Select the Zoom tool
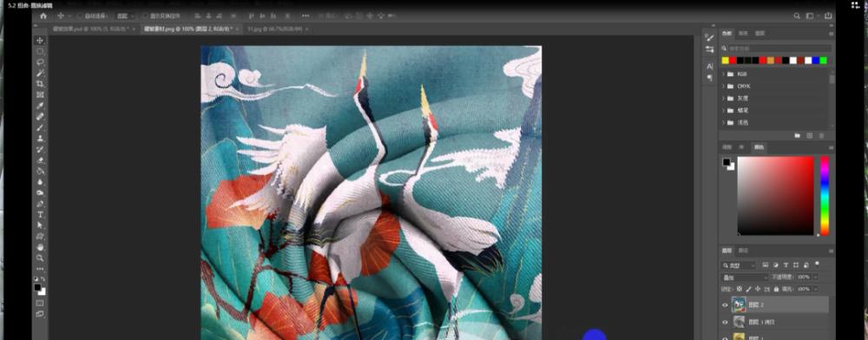The height and width of the screenshot is (340, 868). 40,258
